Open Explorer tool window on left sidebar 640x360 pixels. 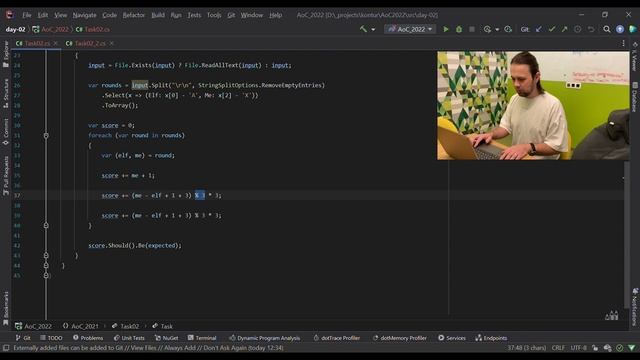[6, 54]
